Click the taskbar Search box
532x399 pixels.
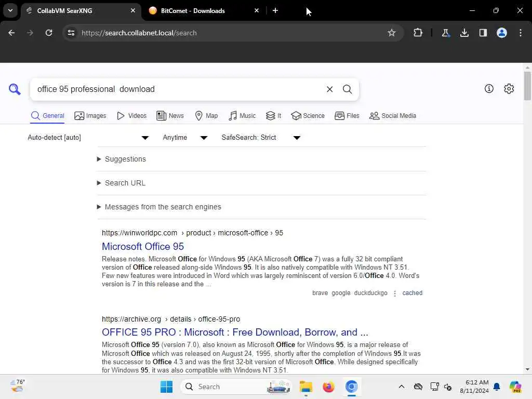pos(236,387)
